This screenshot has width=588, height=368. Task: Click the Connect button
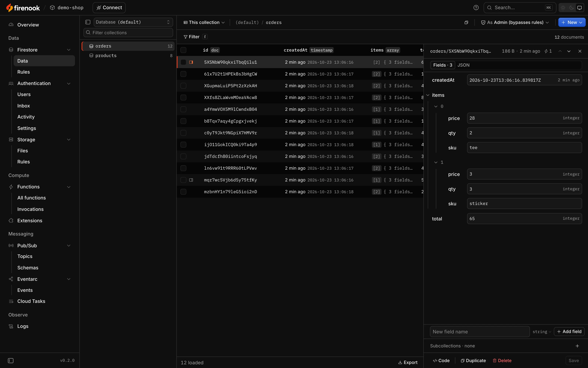pos(109,8)
